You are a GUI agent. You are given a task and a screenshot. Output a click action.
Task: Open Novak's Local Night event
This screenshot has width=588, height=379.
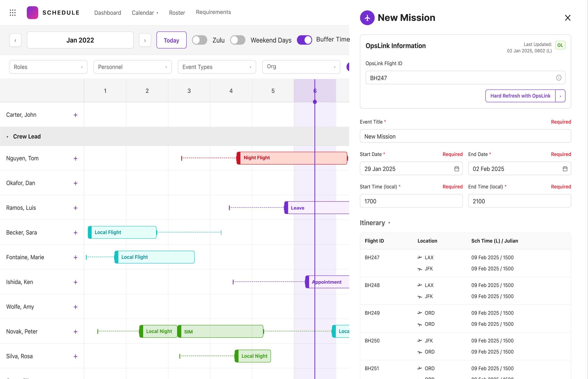tap(158, 331)
